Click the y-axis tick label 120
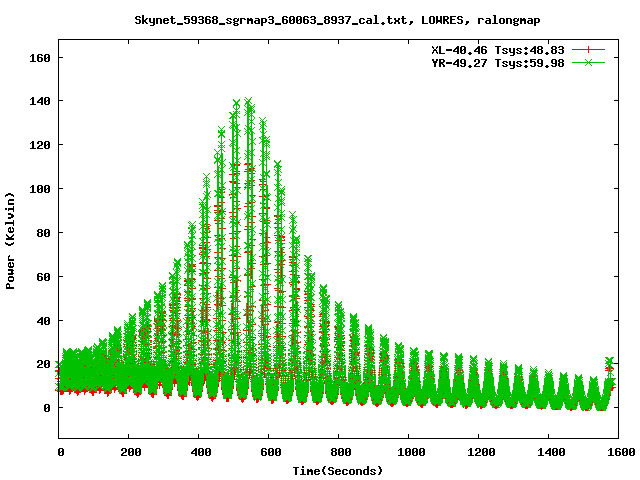The height and width of the screenshot is (480, 640). point(40,145)
